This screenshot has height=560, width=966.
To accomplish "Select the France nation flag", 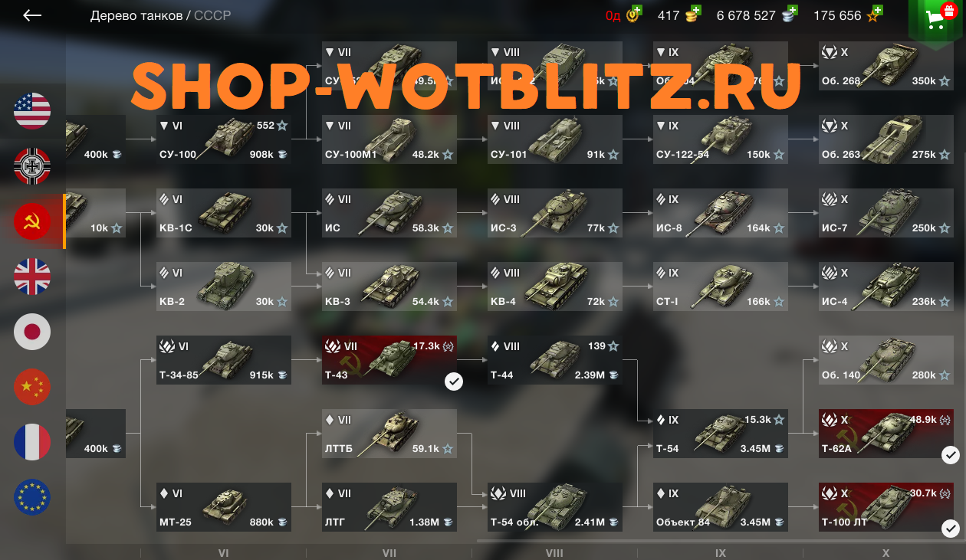I will (x=32, y=442).
